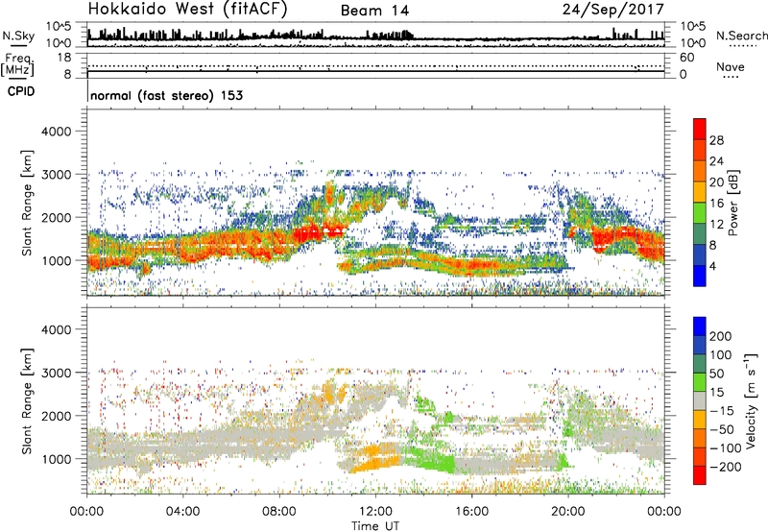Select the '16' label on power colorbar
Image resolution: width=768 pixels, height=532 pixels.
[716, 204]
